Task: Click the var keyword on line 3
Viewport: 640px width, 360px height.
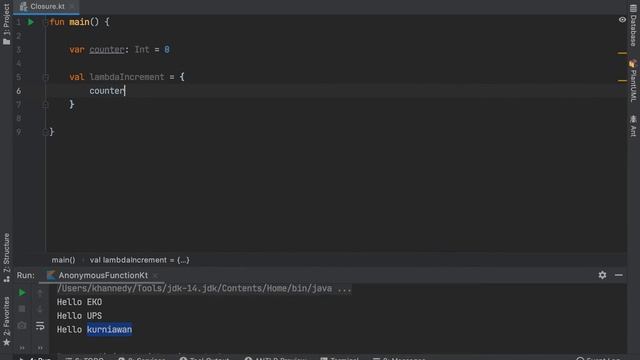Action: (x=76, y=50)
